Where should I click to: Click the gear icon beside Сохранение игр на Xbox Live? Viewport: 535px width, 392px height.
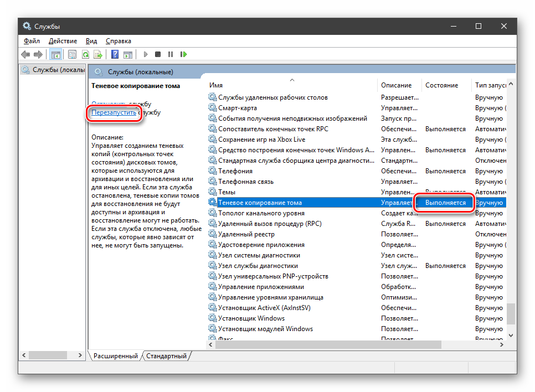(x=213, y=140)
